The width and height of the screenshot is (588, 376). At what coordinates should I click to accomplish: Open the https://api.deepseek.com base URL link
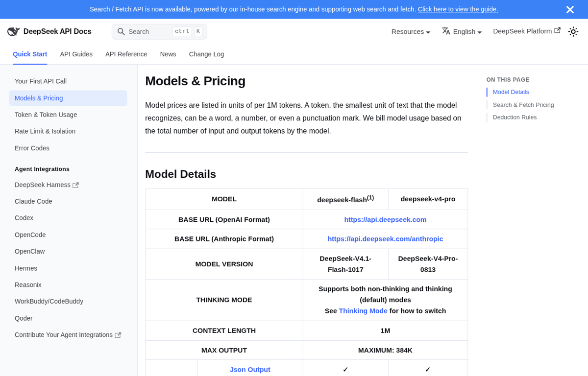385,219
